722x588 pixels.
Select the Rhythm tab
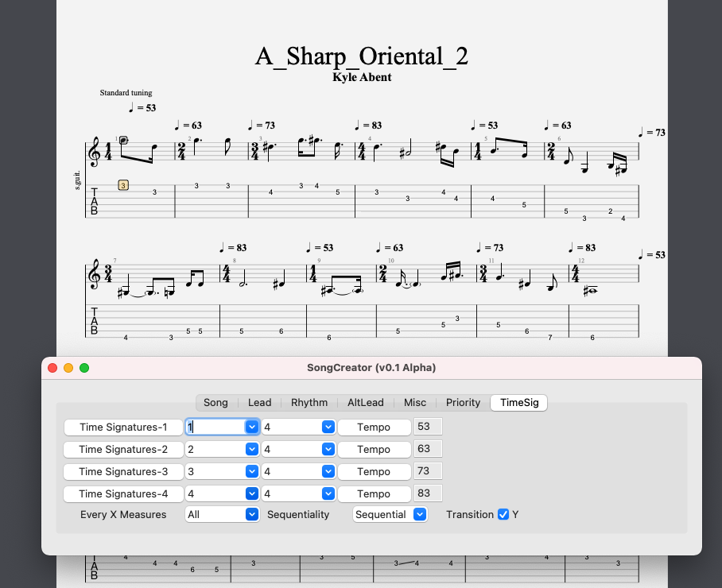pyautogui.click(x=309, y=403)
